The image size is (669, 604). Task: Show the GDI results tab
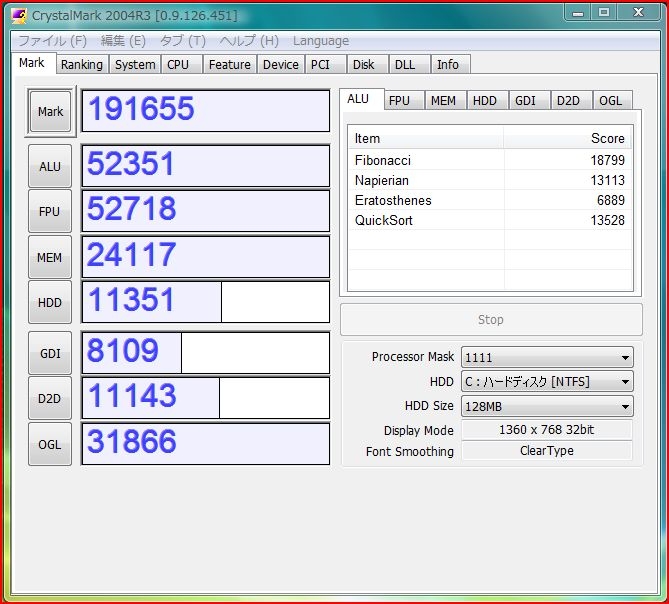pos(529,101)
